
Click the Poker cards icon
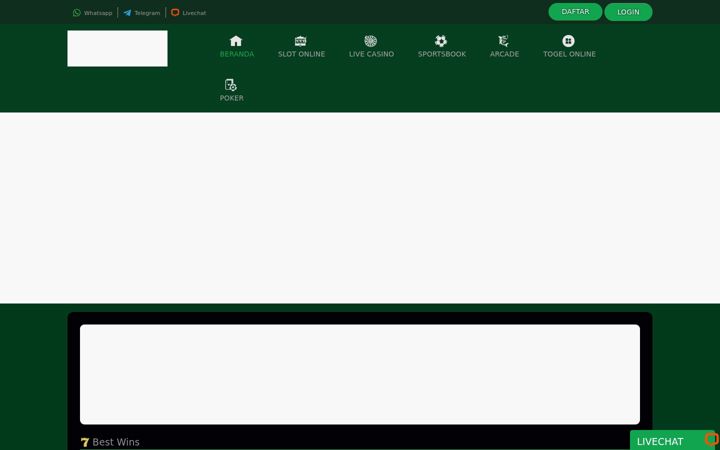tap(231, 85)
